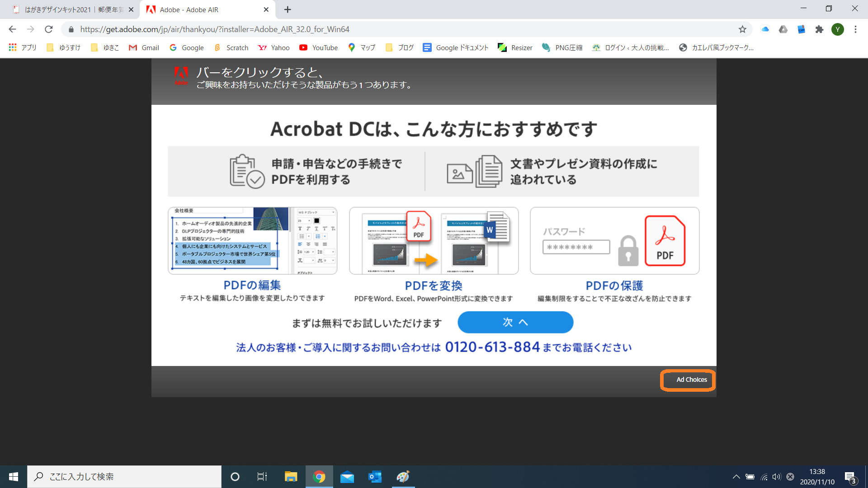The height and width of the screenshot is (488, 868).
Task: Click the PDFを変換 heading
Action: coord(434,286)
